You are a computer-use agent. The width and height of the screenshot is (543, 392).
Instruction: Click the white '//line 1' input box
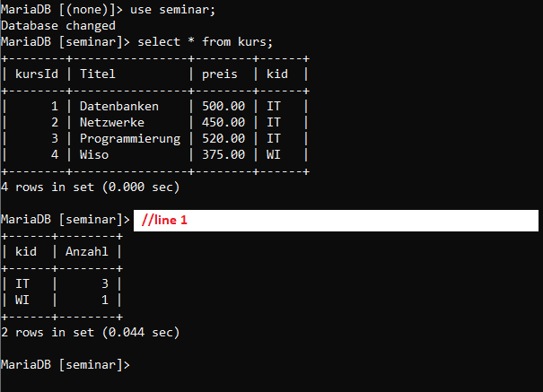click(336, 221)
